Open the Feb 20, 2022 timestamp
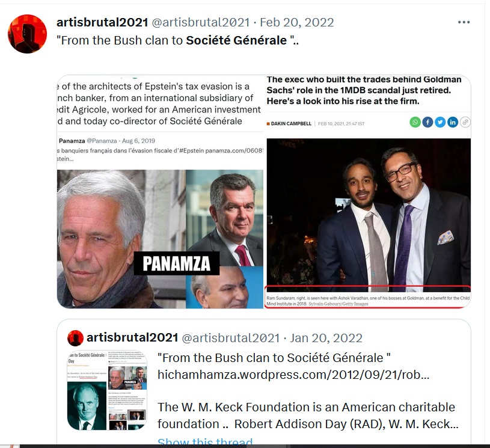This screenshot has height=448, width=490. [297, 22]
